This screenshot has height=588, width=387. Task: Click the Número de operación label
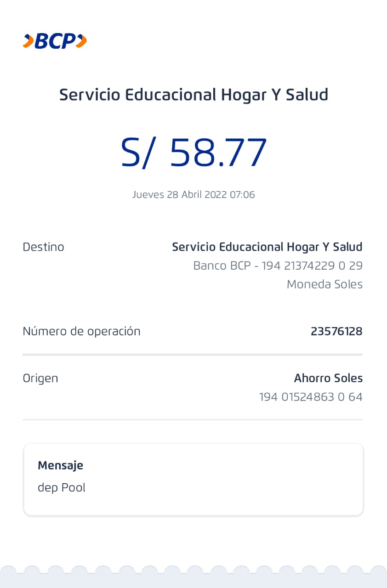(x=81, y=331)
